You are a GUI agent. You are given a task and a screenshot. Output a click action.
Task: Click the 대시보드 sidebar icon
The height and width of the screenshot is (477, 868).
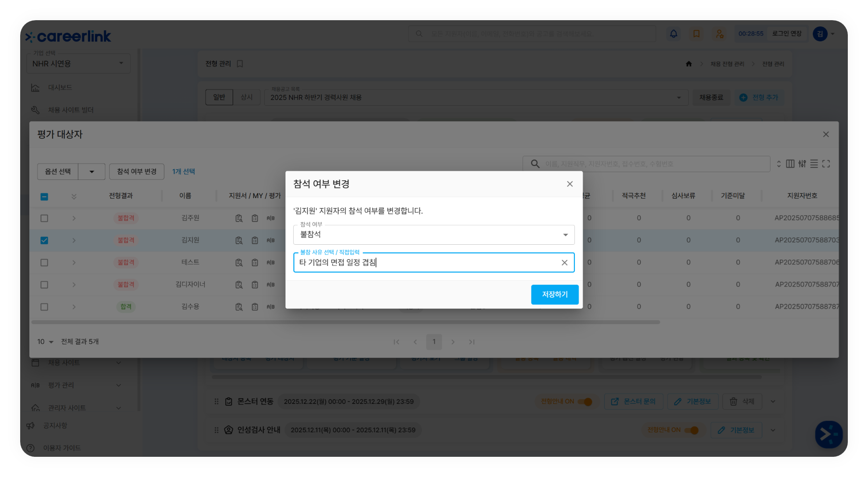(x=35, y=88)
